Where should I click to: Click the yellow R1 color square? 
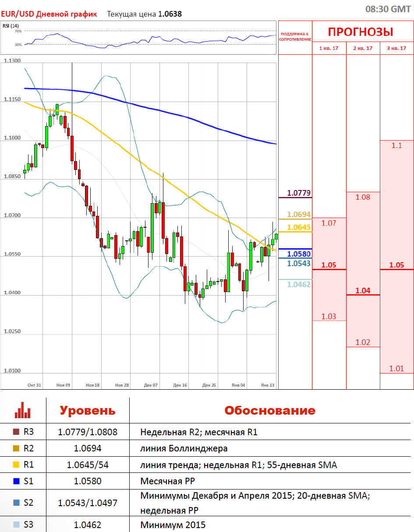pyautogui.click(x=17, y=465)
